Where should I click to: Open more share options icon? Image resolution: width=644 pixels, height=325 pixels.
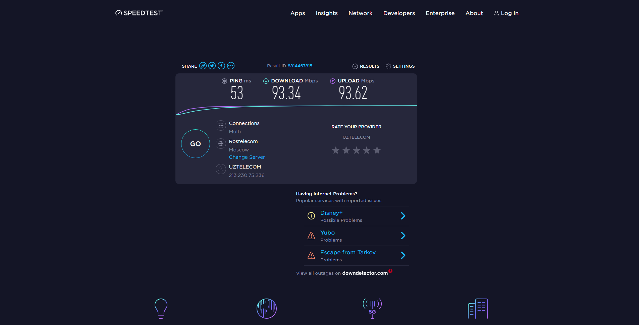coord(231,66)
